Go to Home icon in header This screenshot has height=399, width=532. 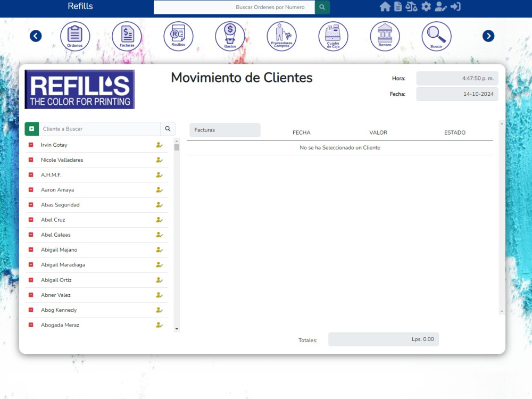coord(385,7)
